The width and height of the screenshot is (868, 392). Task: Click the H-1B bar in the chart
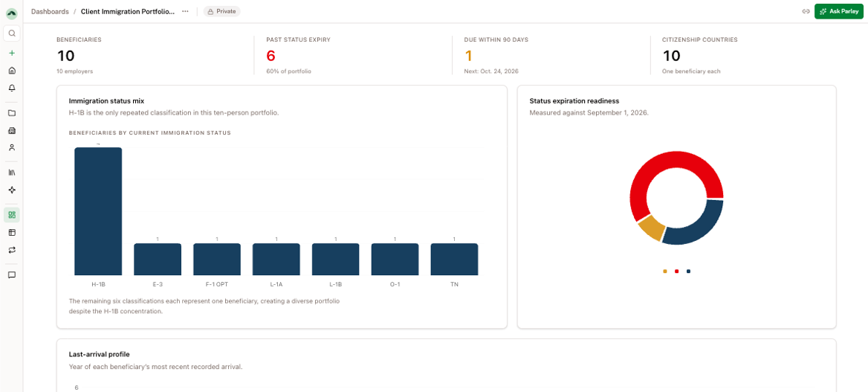tap(98, 211)
